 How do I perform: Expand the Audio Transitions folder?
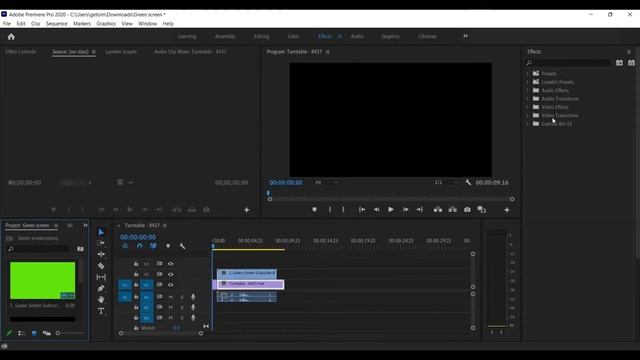click(x=527, y=99)
